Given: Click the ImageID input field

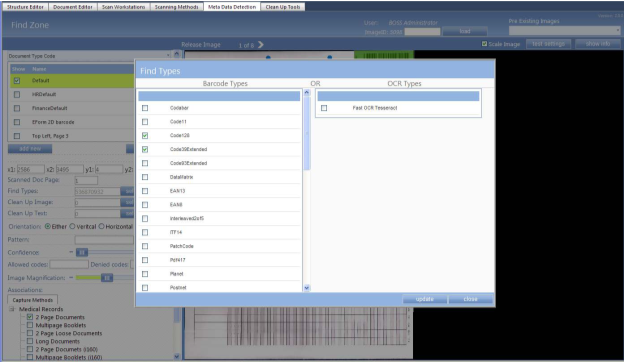Looking at the screenshot, I should pos(422,31).
